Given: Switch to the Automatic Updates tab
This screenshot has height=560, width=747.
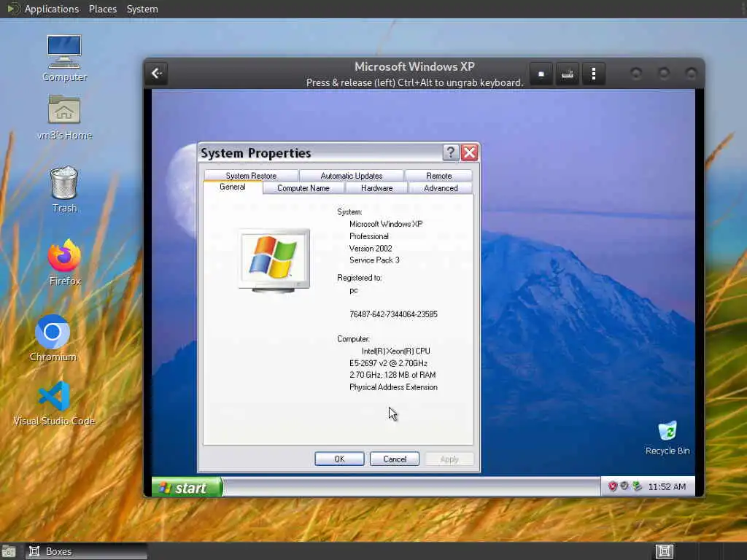Looking at the screenshot, I should click(352, 176).
